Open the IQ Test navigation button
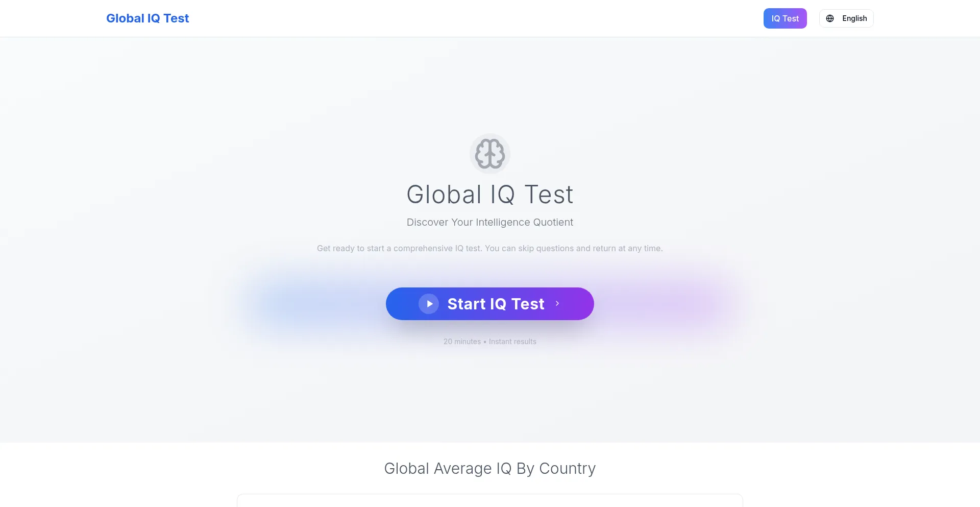This screenshot has height=507, width=980. 785,18
